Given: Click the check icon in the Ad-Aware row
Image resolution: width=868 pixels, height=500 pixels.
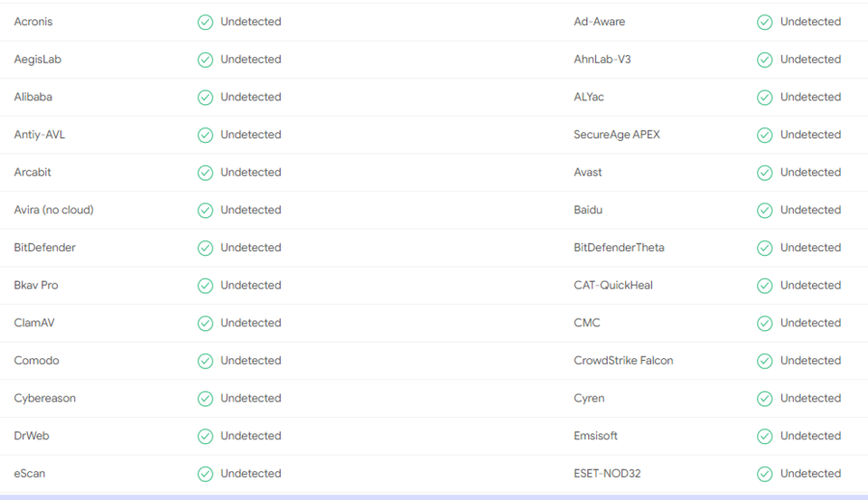Looking at the screenshot, I should pos(765,22).
